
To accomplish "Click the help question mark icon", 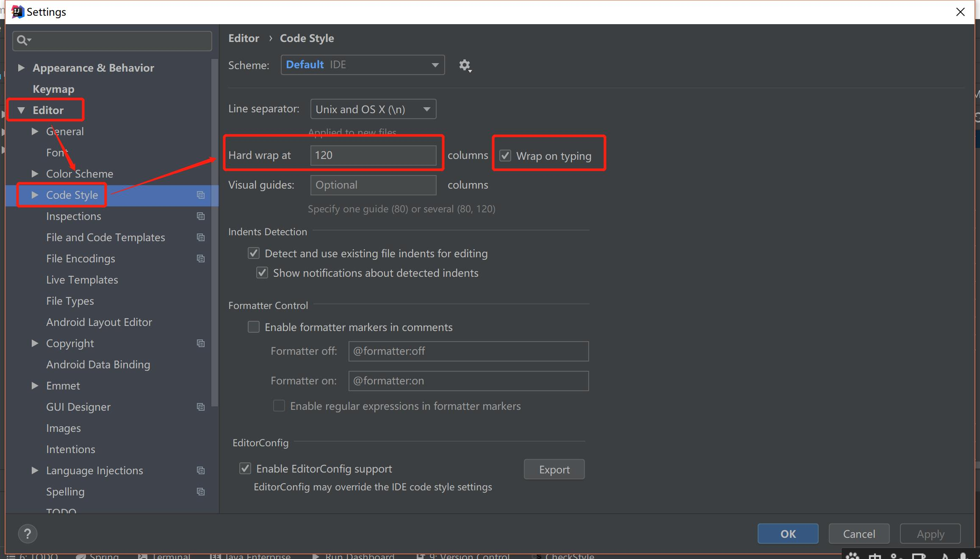I will pyautogui.click(x=28, y=534).
